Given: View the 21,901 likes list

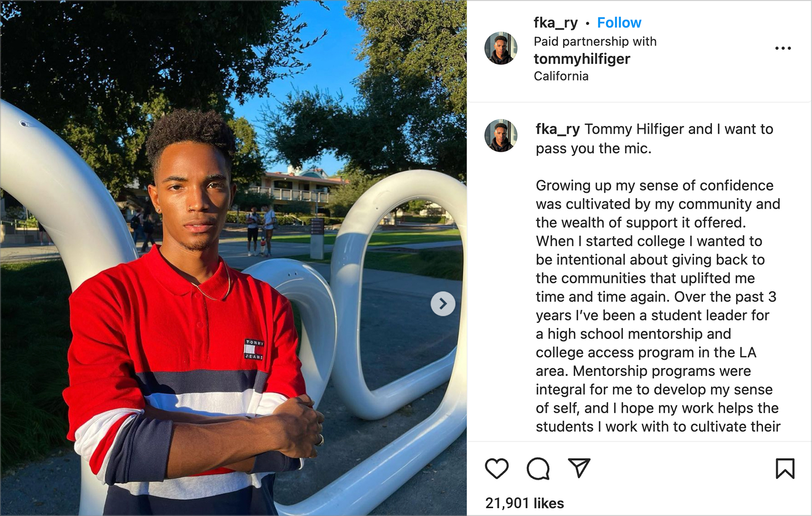Looking at the screenshot, I should pyautogui.click(x=524, y=503).
